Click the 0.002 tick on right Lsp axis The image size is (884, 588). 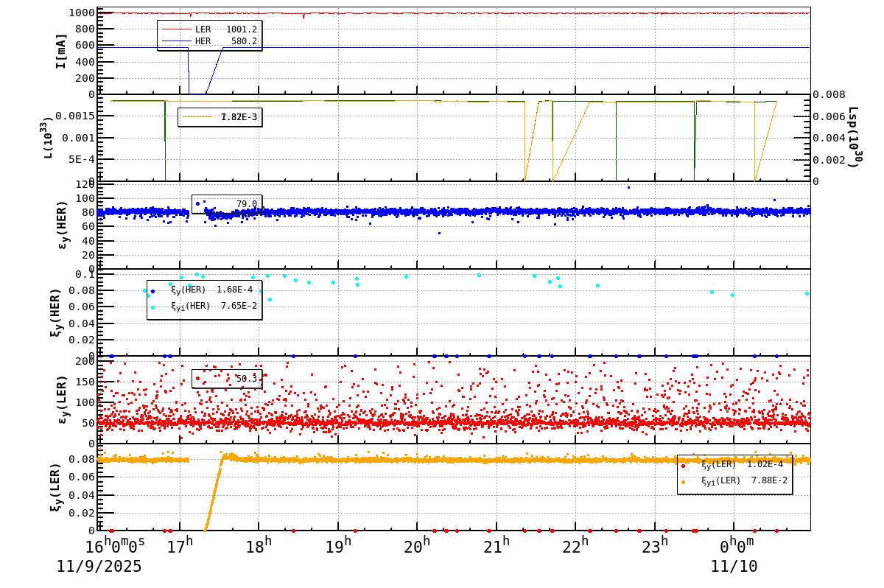tap(829, 160)
